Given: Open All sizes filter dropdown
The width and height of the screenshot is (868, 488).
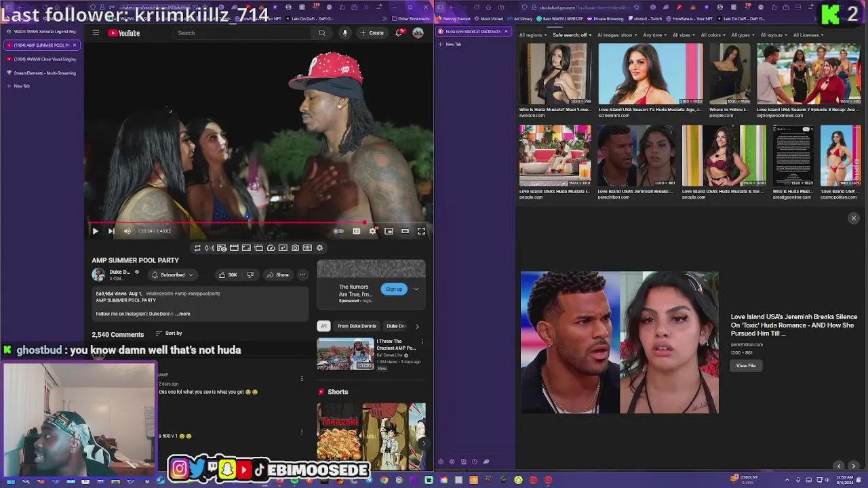Looking at the screenshot, I should pyautogui.click(x=683, y=35).
